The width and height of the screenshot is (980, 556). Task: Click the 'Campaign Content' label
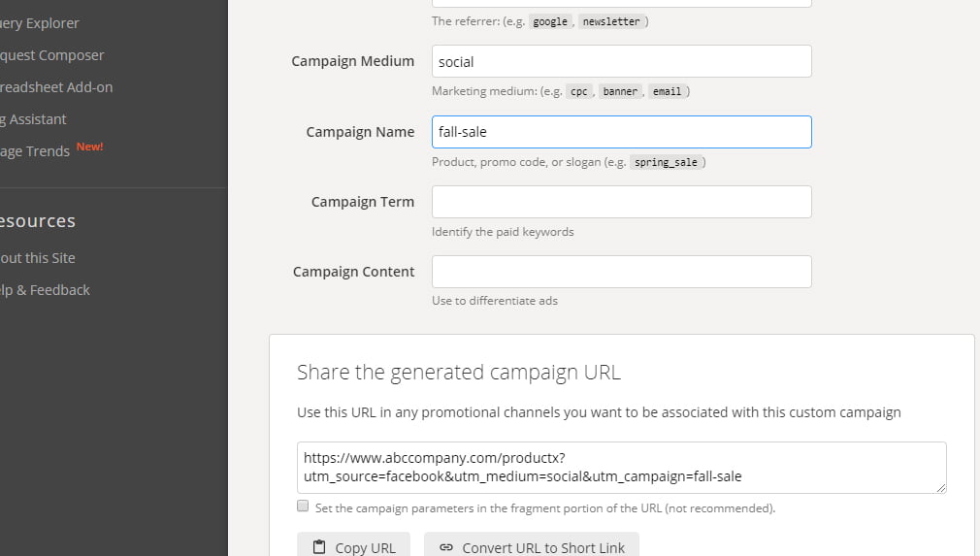353,272
